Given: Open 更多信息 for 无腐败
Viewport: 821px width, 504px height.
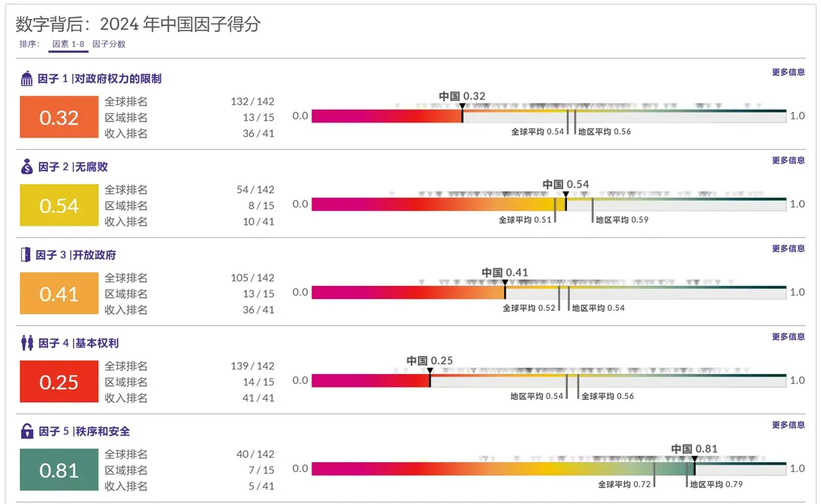Looking at the screenshot, I should tap(788, 160).
